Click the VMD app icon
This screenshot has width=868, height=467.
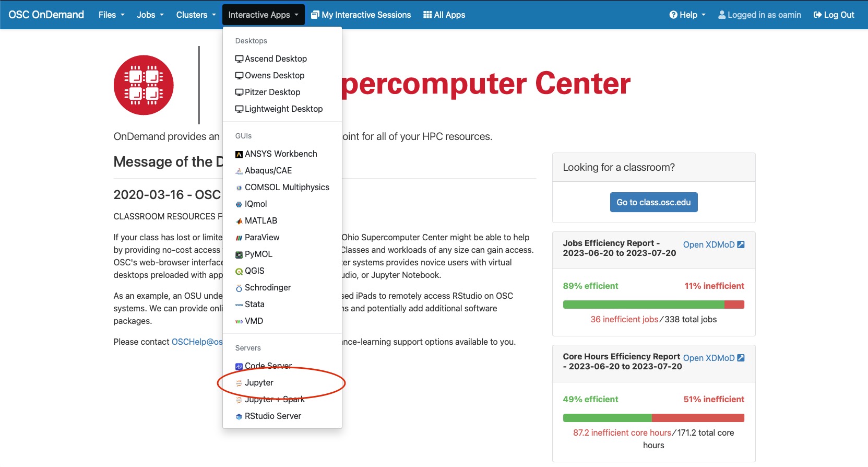click(239, 321)
